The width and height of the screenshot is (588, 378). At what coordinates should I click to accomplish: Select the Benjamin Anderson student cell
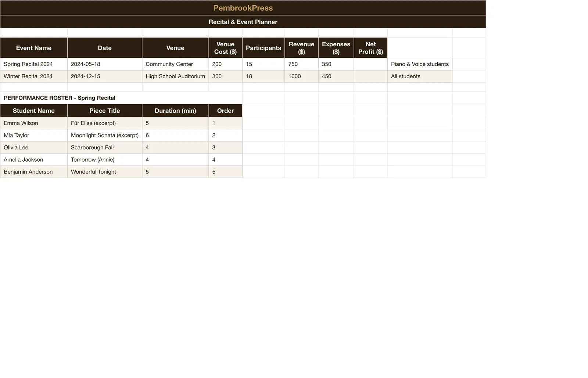click(34, 172)
